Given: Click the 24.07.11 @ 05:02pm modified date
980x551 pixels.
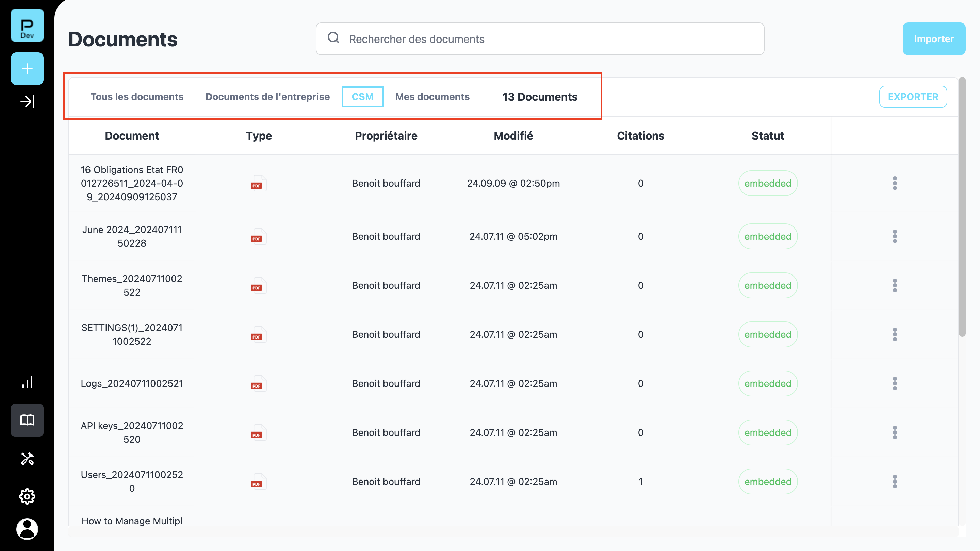Looking at the screenshot, I should (513, 236).
